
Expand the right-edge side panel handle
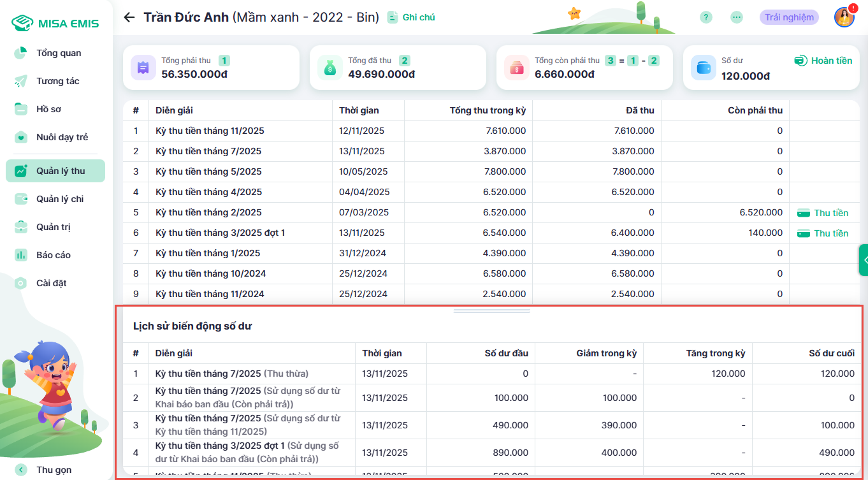[864, 260]
